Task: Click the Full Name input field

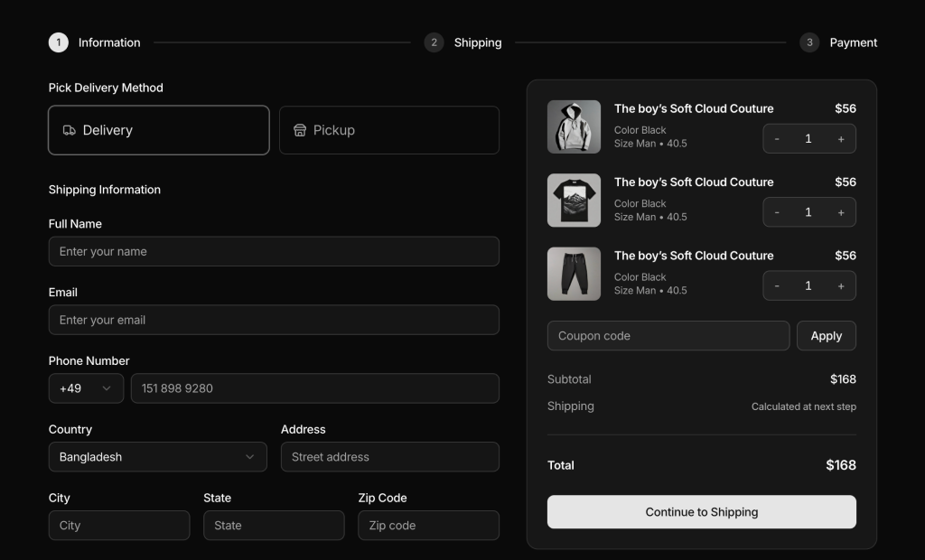Action: click(274, 252)
